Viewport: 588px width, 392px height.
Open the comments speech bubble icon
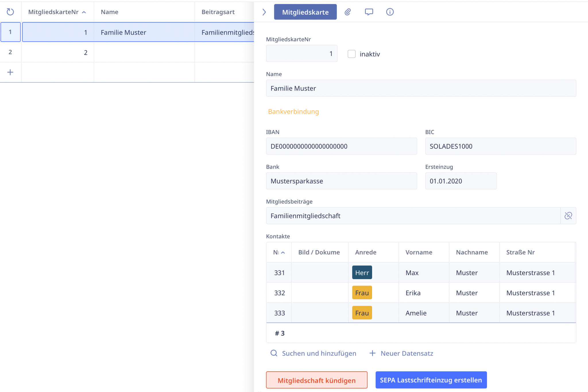369,12
